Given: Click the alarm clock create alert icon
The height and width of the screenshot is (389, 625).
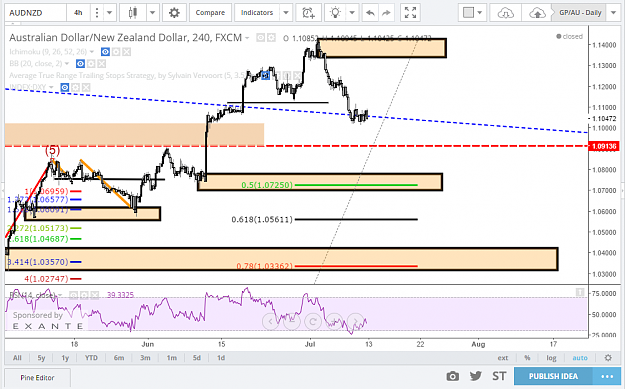Looking at the screenshot, I should pos(308,13).
